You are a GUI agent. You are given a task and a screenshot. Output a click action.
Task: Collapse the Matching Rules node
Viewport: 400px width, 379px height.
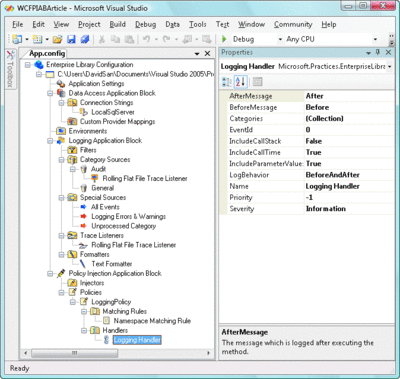pos(84,311)
